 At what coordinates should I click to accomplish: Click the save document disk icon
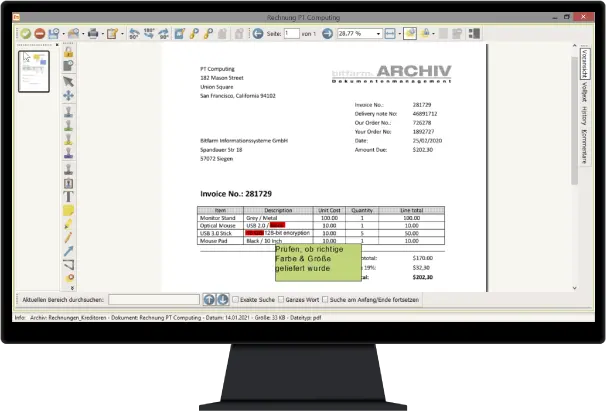pos(53,34)
